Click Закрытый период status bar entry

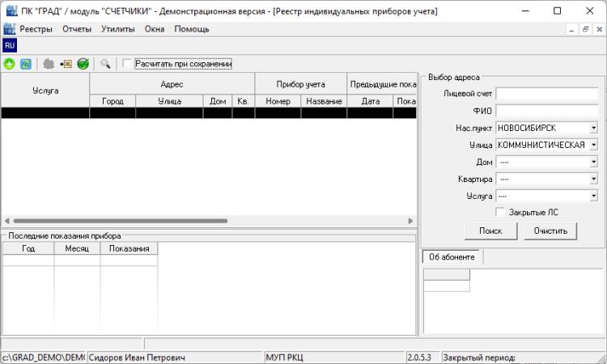(479, 358)
